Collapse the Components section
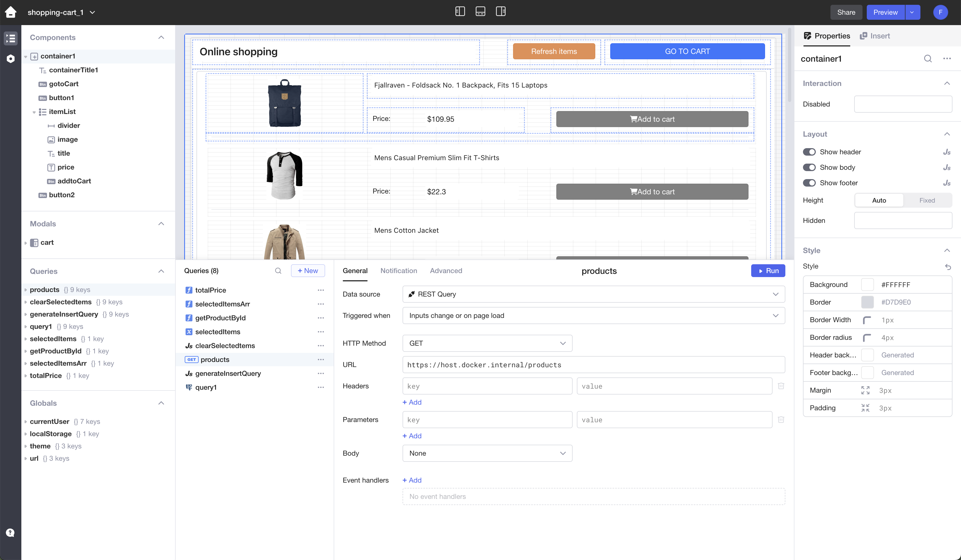This screenshot has width=961, height=560. (161, 37)
